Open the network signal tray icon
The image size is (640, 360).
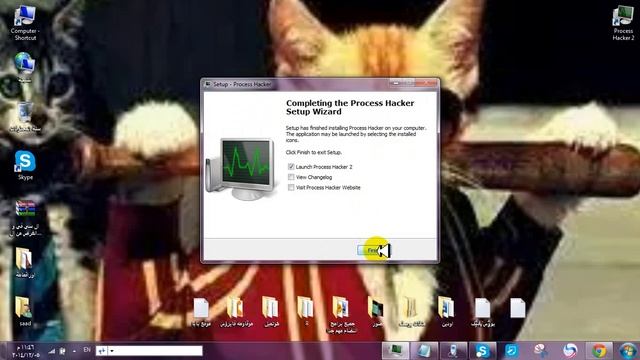click(x=52, y=351)
